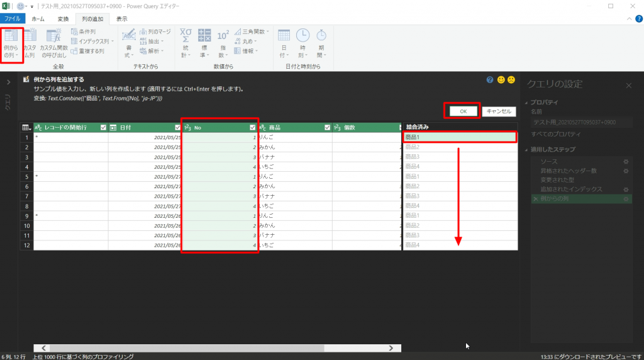Toggle the No column header checkbox
Image resolution: width=644 pixels, height=360 pixels.
pos(252,128)
